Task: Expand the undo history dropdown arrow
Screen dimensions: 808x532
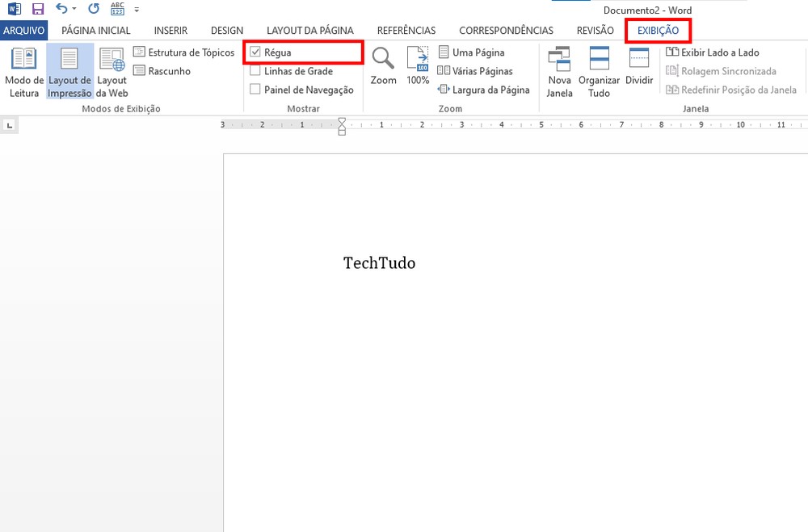Action: pyautogui.click(x=74, y=9)
